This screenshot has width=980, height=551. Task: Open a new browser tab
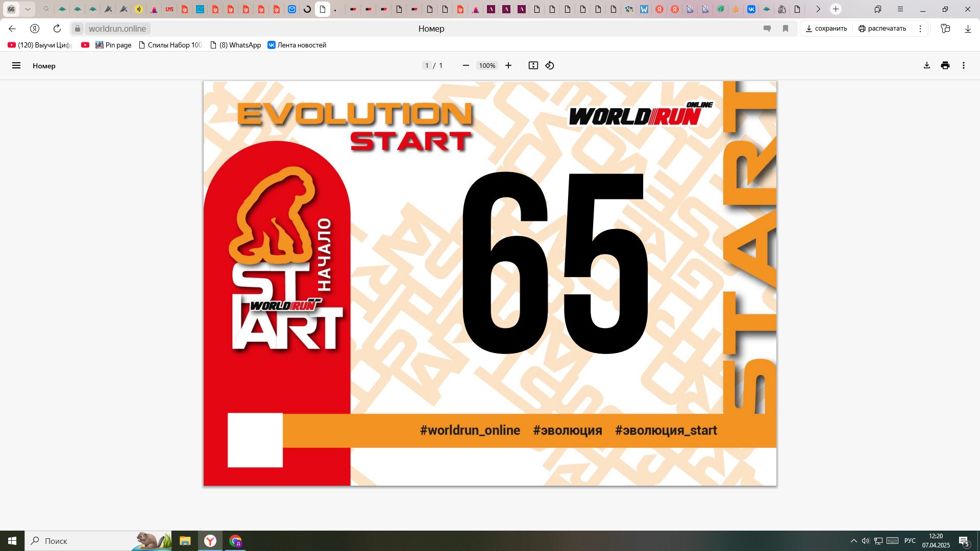point(836,9)
